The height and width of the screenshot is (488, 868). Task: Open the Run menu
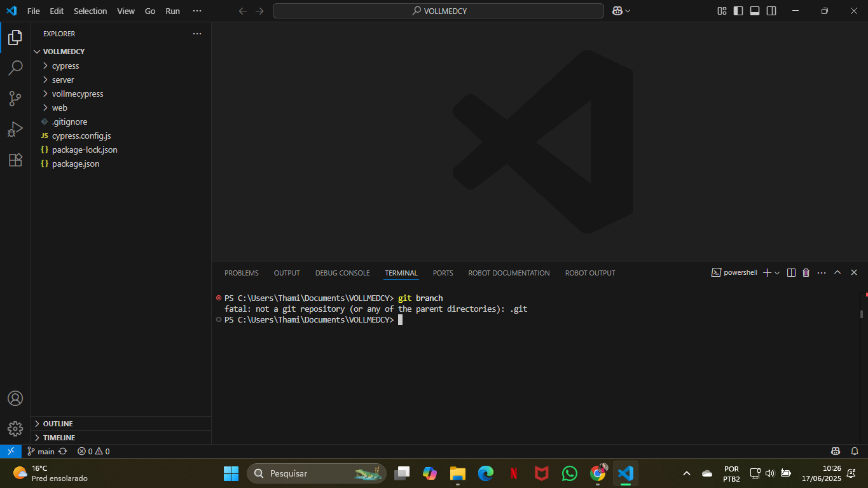(172, 11)
